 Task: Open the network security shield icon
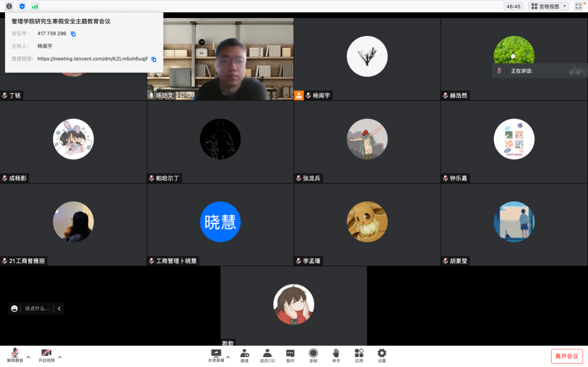click(22, 6)
